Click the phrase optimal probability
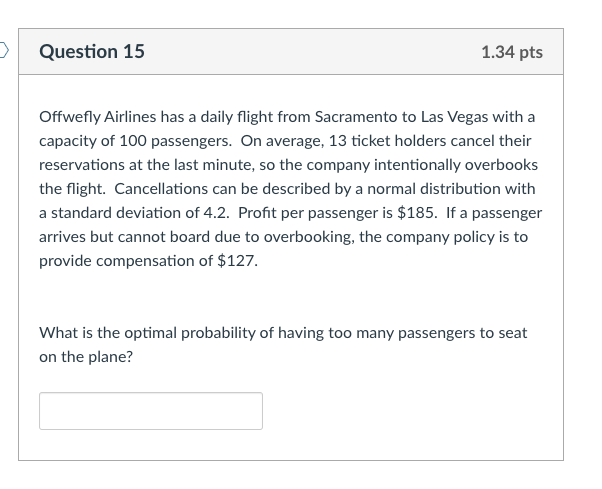The height and width of the screenshot is (489, 602). pos(190,333)
